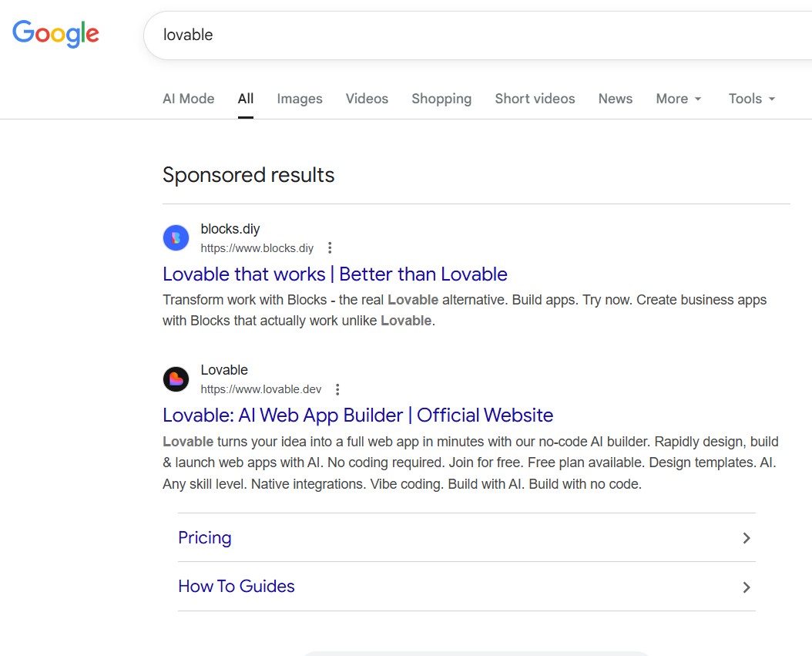Viewport: 812px width, 656px height.
Task: Expand the How To Guides chevron
Action: pyautogui.click(x=747, y=587)
